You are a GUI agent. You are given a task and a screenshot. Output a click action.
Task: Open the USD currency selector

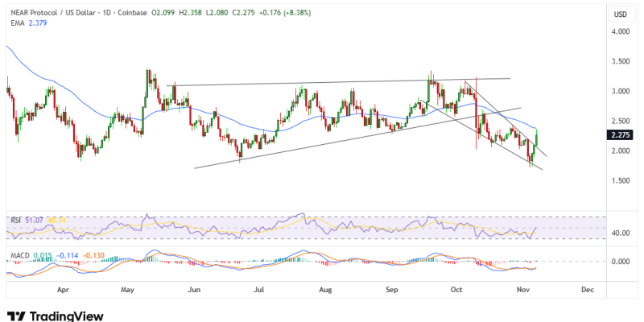[x=620, y=14]
